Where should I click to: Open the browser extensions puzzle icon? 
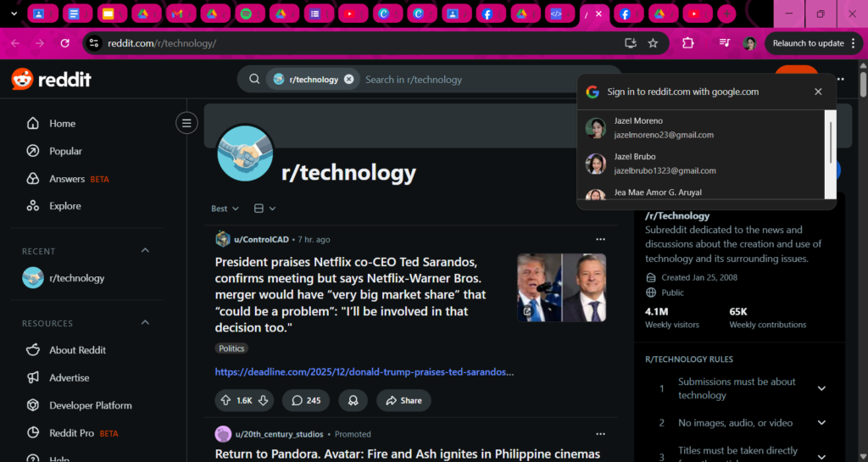[687, 43]
